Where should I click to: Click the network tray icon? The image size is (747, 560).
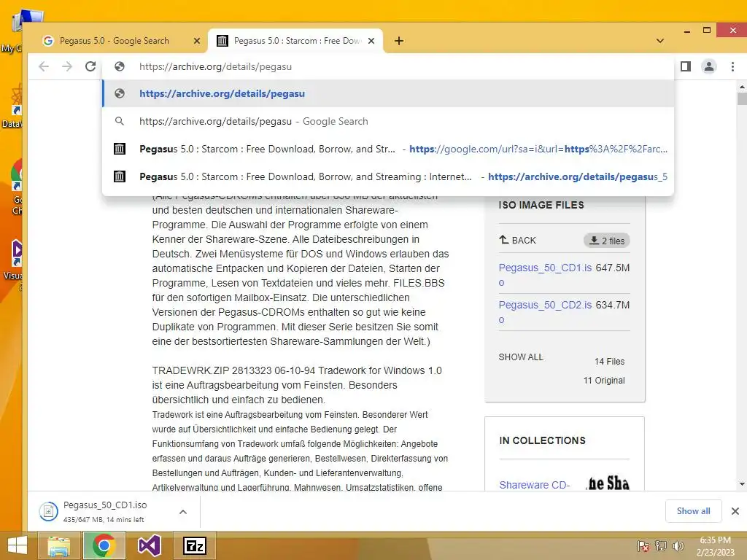(x=661, y=546)
